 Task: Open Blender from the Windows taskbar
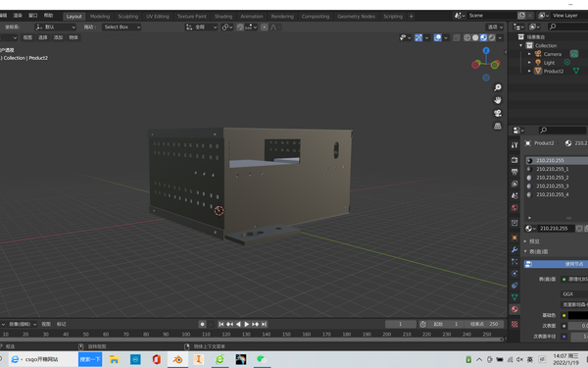coord(177,359)
